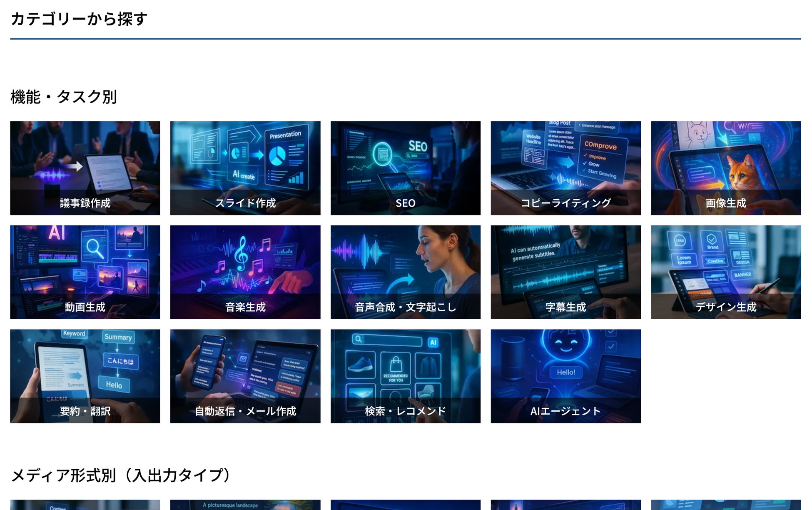Select the 要約・翻訳 category tile
Screen dimensions: 812x510
(85, 371)
